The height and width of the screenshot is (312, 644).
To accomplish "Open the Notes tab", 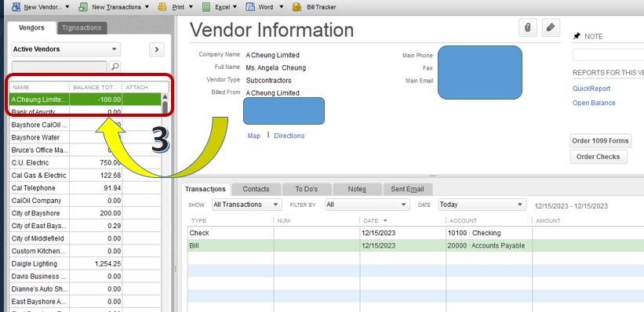I will (356, 189).
